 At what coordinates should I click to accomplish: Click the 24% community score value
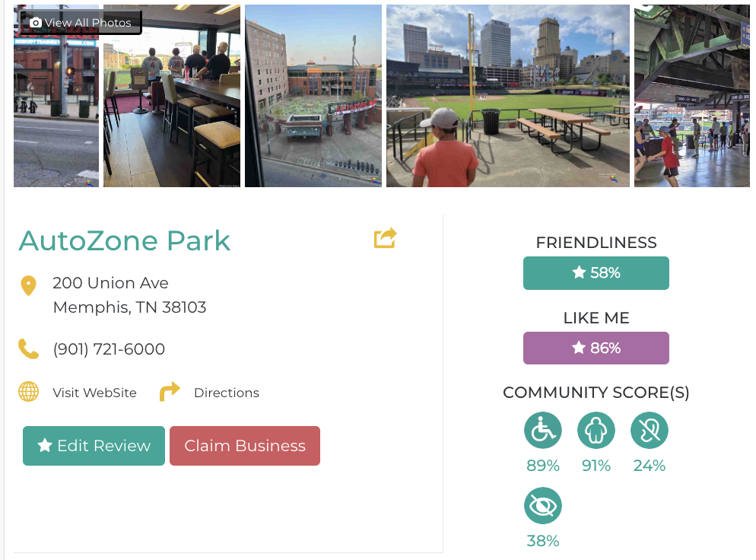[x=650, y=466]
